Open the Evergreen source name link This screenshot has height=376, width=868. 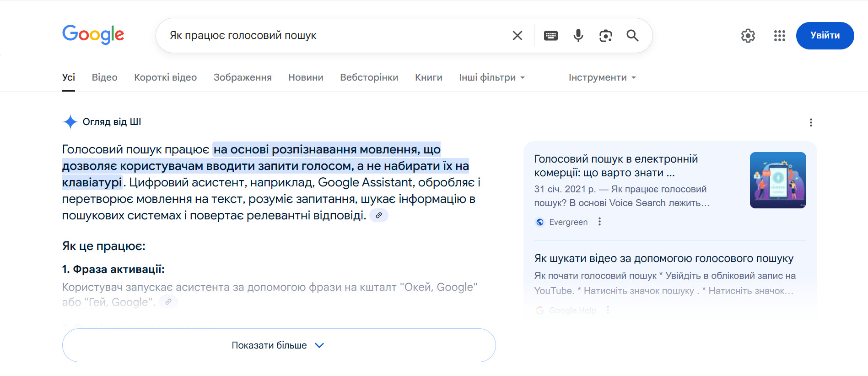point(568,222)
